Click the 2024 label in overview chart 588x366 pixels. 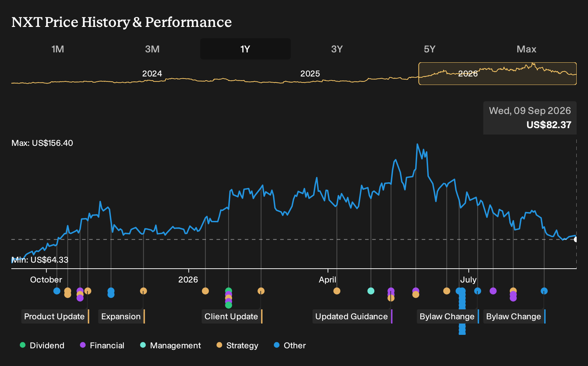coord(152,74)
